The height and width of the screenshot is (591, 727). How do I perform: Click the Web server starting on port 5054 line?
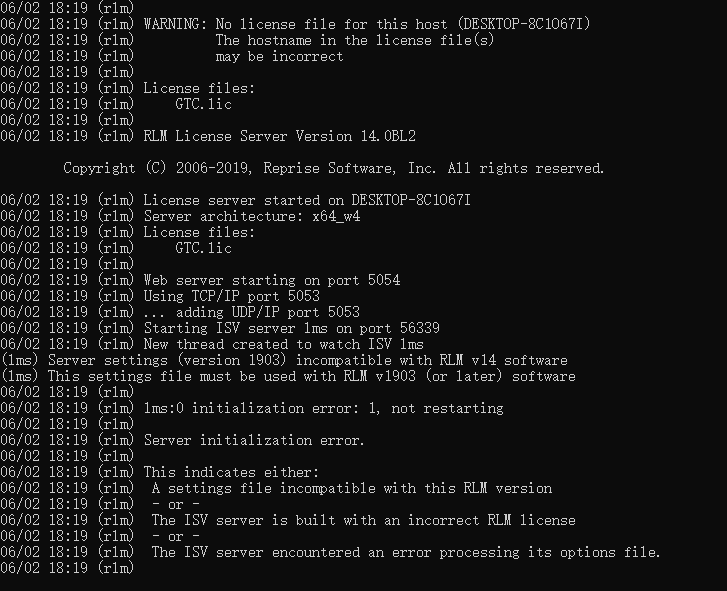[200, 280]
